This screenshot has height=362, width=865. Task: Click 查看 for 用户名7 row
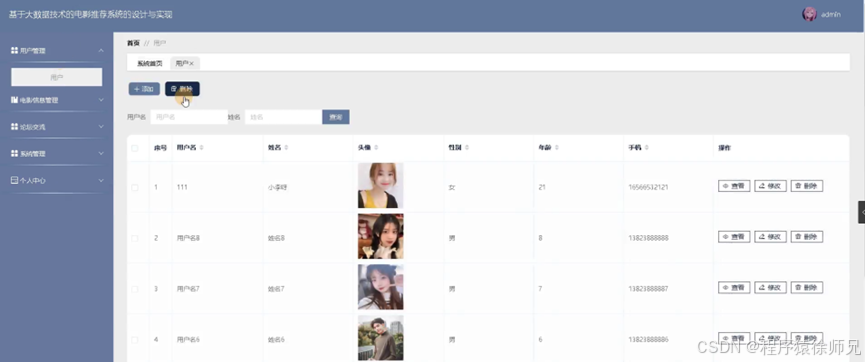(x=734, y=288)
